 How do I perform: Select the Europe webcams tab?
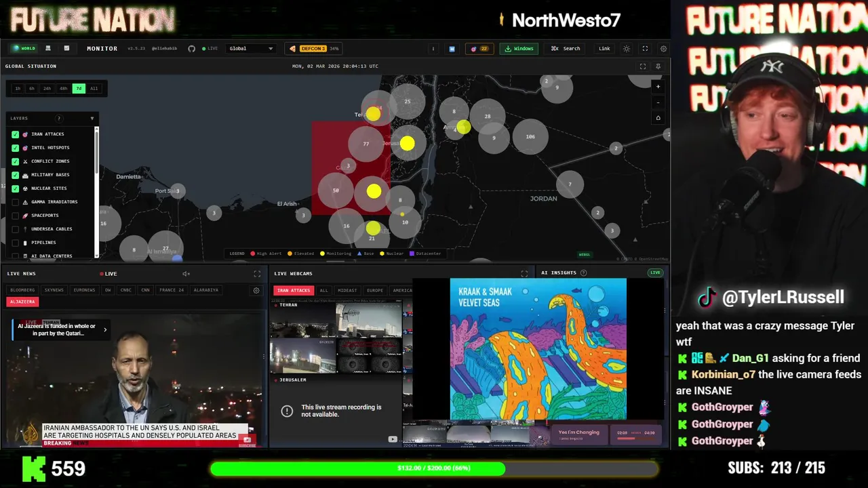375,290
